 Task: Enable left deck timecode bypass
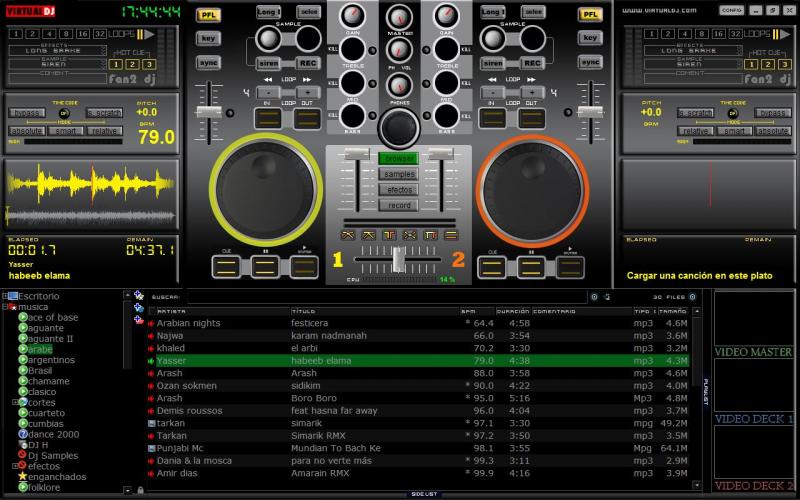[x=27, y=113]
